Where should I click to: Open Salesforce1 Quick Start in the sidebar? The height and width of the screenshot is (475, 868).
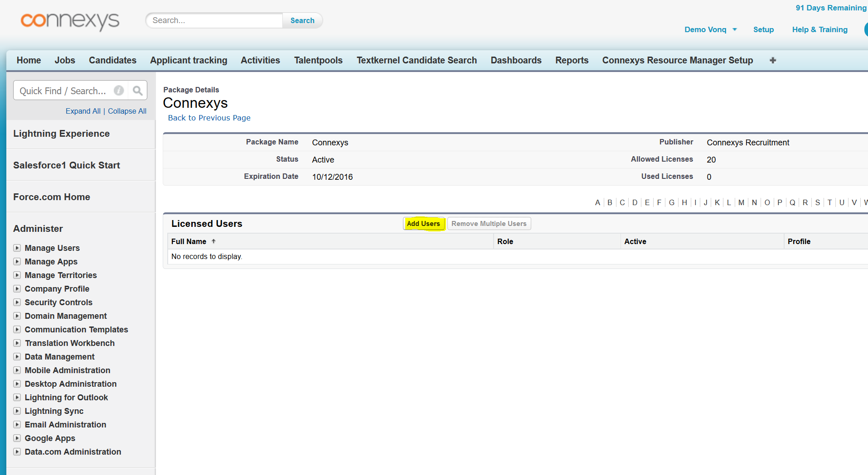tap(66, 165)
